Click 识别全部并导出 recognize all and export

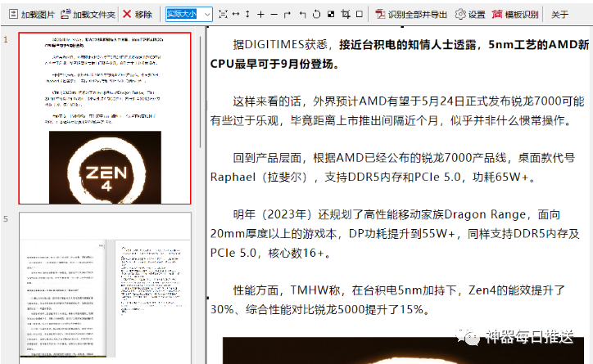coord(411,15)
